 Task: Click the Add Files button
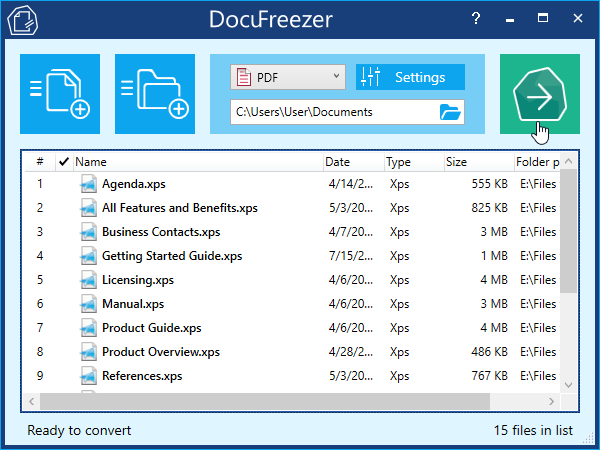(60, 94)
